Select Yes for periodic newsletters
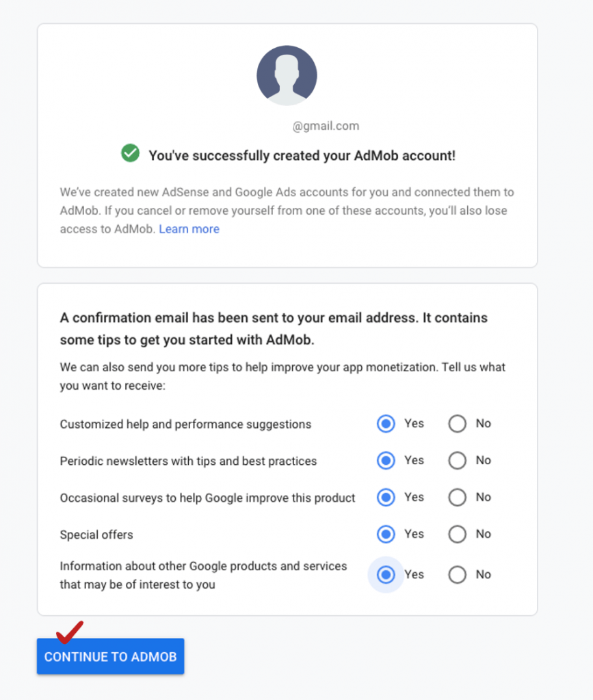This screenshot has height=700, width=593. (384, 461)
